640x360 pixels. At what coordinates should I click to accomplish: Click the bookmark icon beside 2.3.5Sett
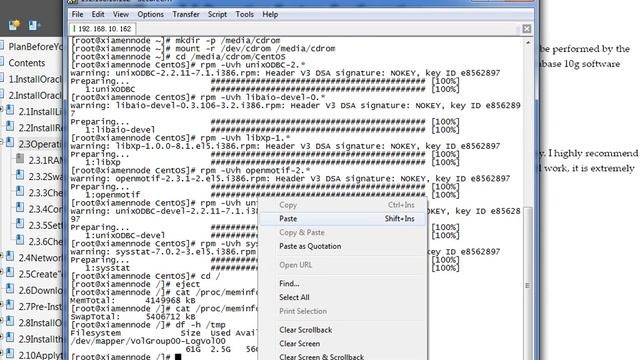click(20, 224)
